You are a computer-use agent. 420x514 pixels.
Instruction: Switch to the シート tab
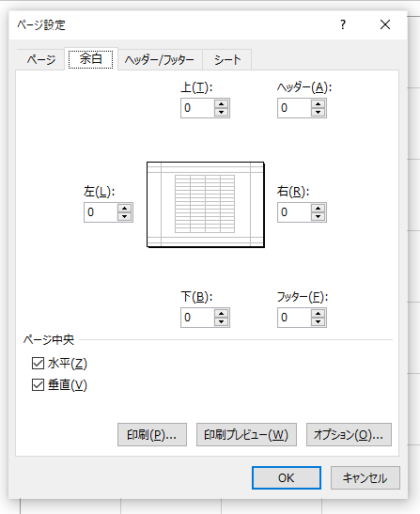click(x=227, y=59)
